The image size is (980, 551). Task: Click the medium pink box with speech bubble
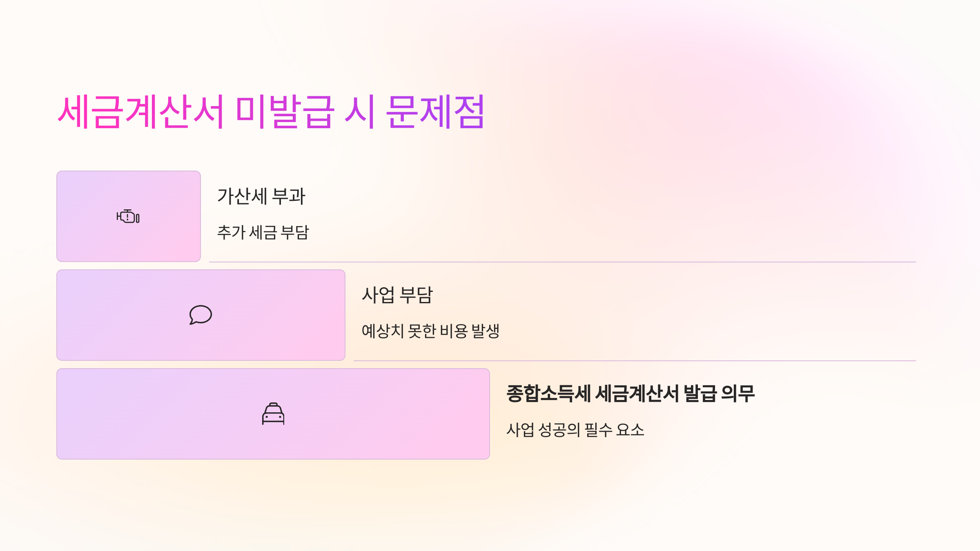pos(201,315)
